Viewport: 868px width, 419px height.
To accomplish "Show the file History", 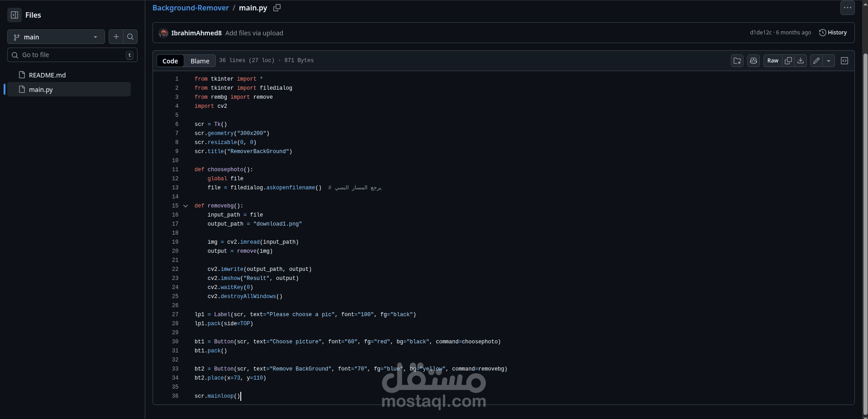I will pyautogui.click(x=833, y=32).
